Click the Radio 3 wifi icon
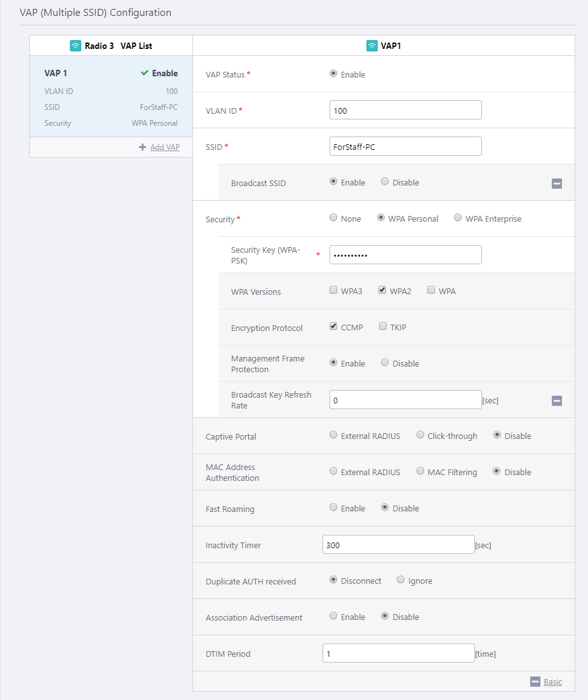This screenshot has width=588, height=700. coord(76,46)
